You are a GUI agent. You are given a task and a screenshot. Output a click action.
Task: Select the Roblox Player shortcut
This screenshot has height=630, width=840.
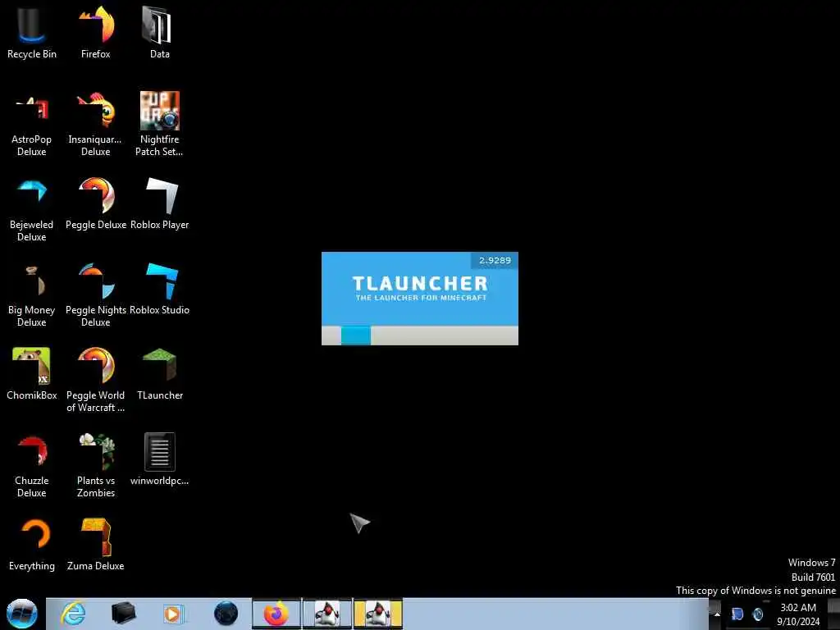[x=160, y=204]
